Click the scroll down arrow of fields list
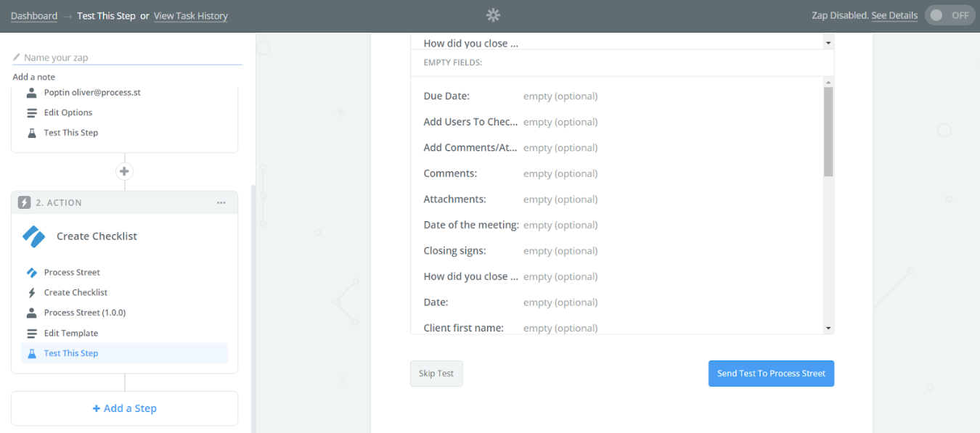The image size is (980, 433). click(x=828, y=329)
